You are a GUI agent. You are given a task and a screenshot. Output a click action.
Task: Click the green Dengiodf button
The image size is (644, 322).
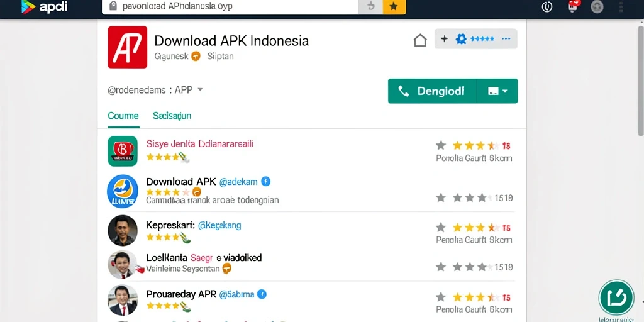[432, 91]
